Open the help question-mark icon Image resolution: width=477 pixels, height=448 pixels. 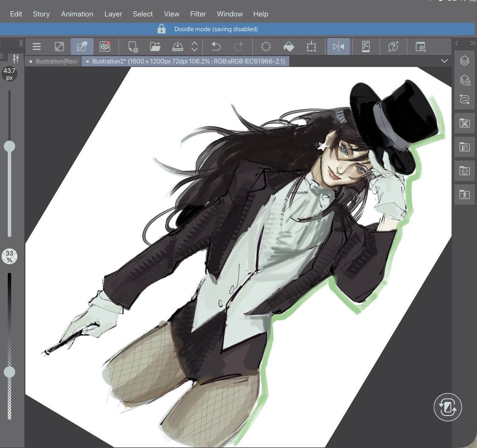[x=393, y=46]
